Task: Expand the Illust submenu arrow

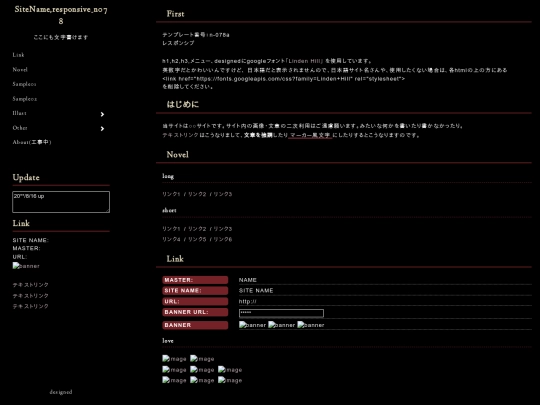Action: click(102, 114)
